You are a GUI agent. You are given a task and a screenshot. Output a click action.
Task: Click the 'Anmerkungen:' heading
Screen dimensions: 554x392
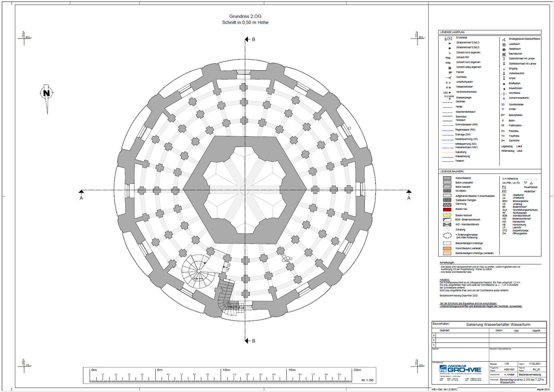tap(447, 263)
